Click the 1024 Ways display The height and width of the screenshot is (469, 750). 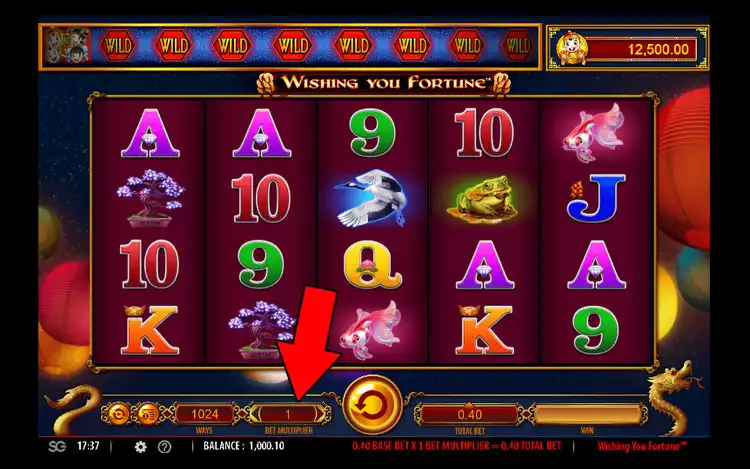point(205,414)
